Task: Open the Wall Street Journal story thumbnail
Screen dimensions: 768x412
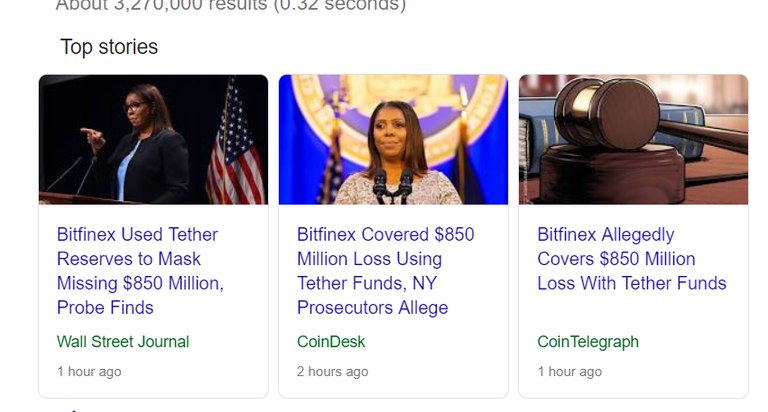Action: pyautogui.click(x=153, y=139)
